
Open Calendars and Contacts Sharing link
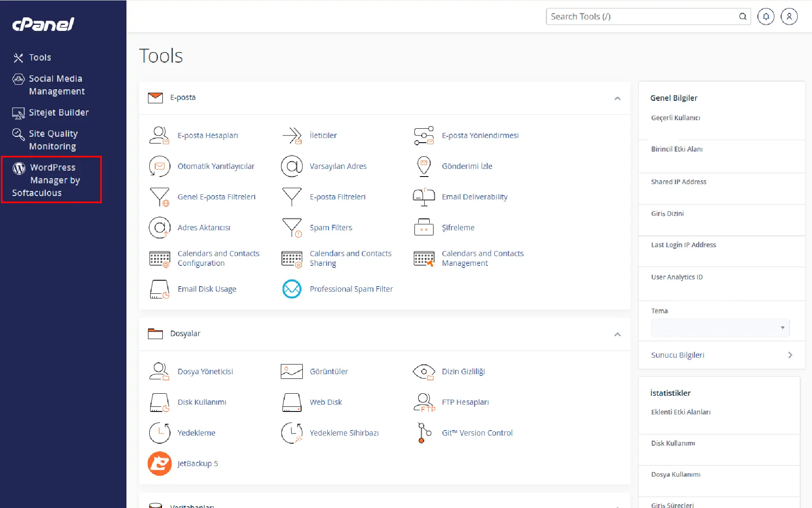coord(351,258)
